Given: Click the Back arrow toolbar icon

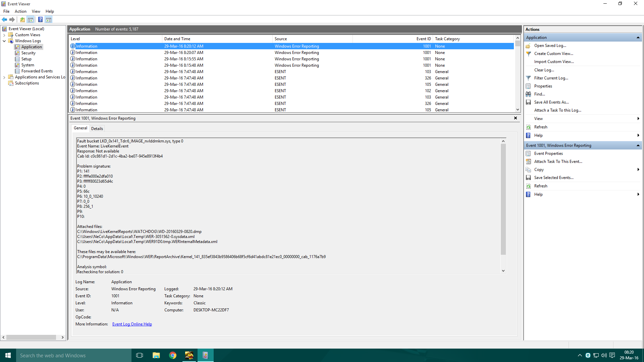Looking at the screenshot, I should point(4,19).
